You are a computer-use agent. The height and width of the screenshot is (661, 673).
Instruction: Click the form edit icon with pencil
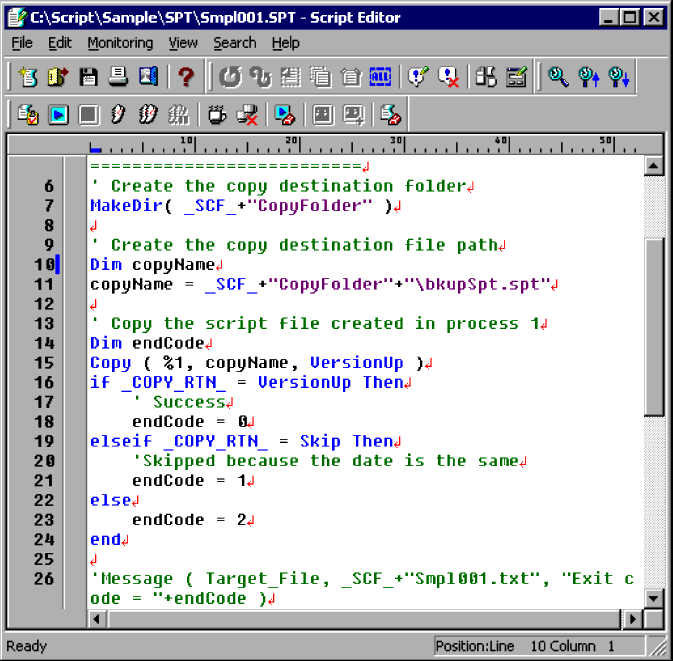[x=516, y=77]
